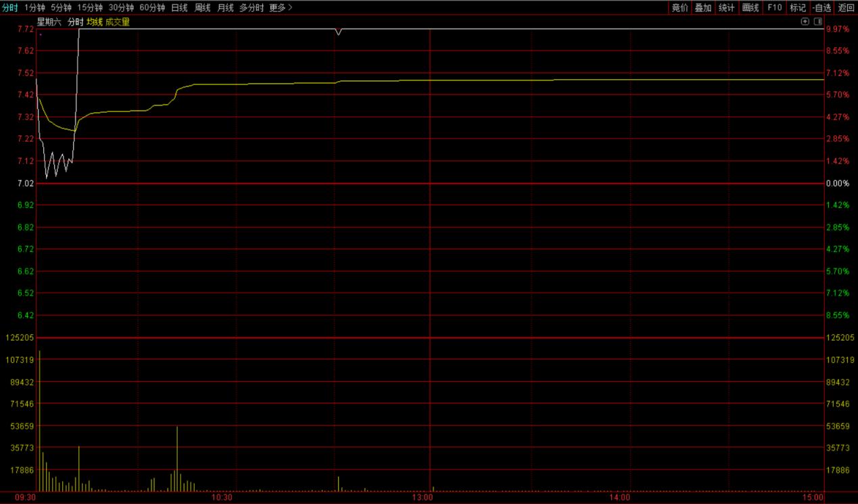The width and height of the screenshot is (858, 504).
Task: Click the 7.12% label on upper right axis
Action: pyautogui.click(x=837, y=73)
